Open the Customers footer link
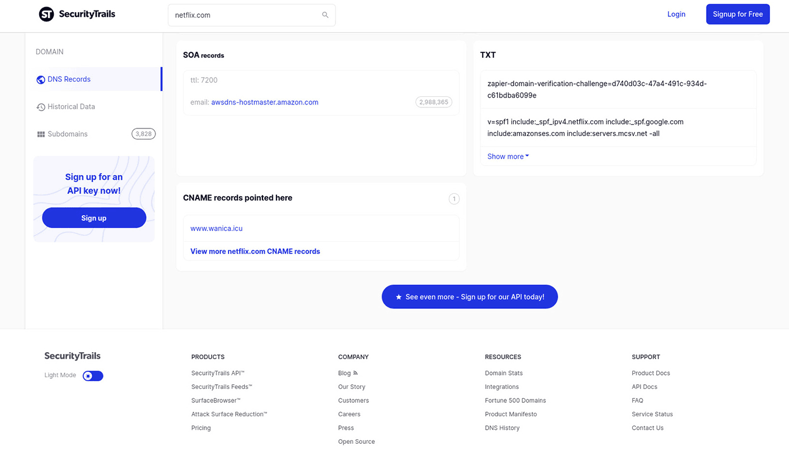The width and height of the screenshot is (789, 452). coord(353,401)
